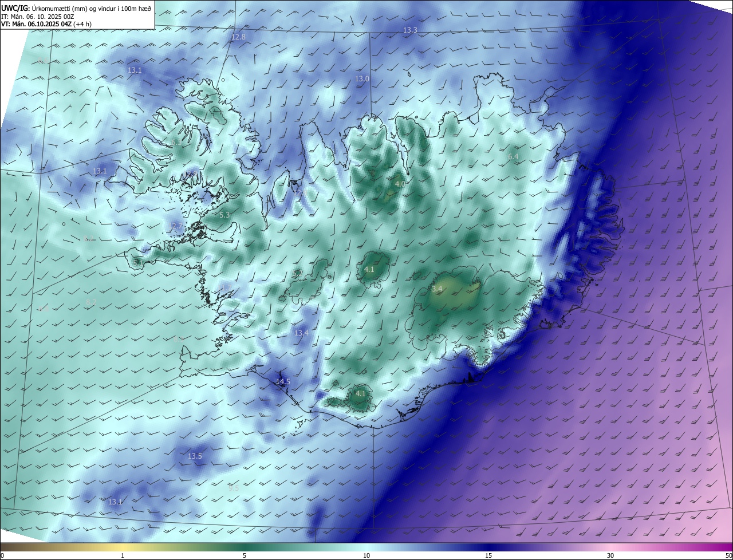The width and height of the screenshot is (733, 560).
Task: Click the 13.3 value label on the map
Action: 410,30
